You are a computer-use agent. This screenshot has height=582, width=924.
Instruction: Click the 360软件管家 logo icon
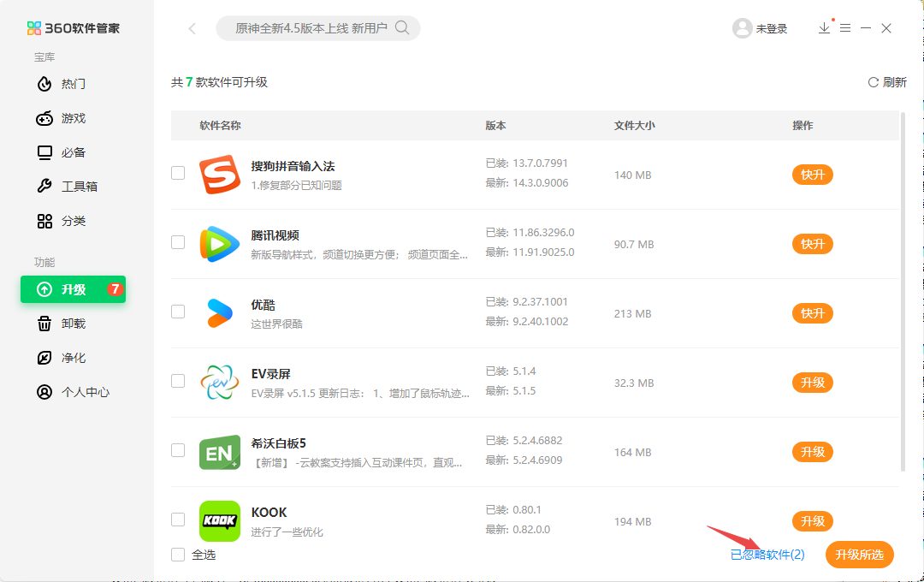pos(34,28)
